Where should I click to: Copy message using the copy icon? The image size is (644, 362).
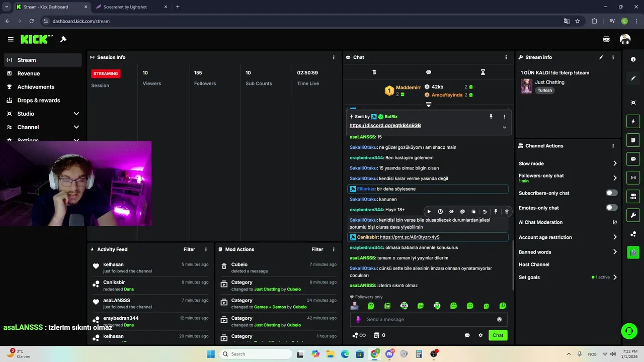tap(473, 212)
